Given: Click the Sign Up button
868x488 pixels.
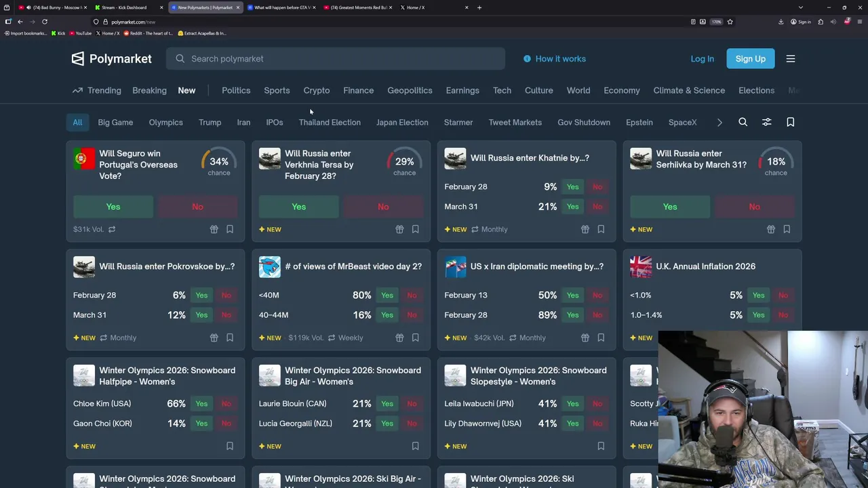Looking at the screenshot, I should 750,59.
